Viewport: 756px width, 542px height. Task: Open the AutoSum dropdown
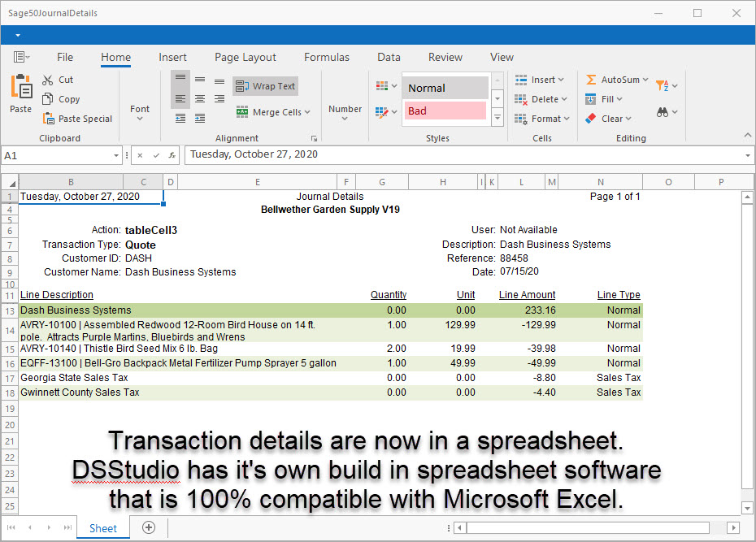(x=617, y=80)
